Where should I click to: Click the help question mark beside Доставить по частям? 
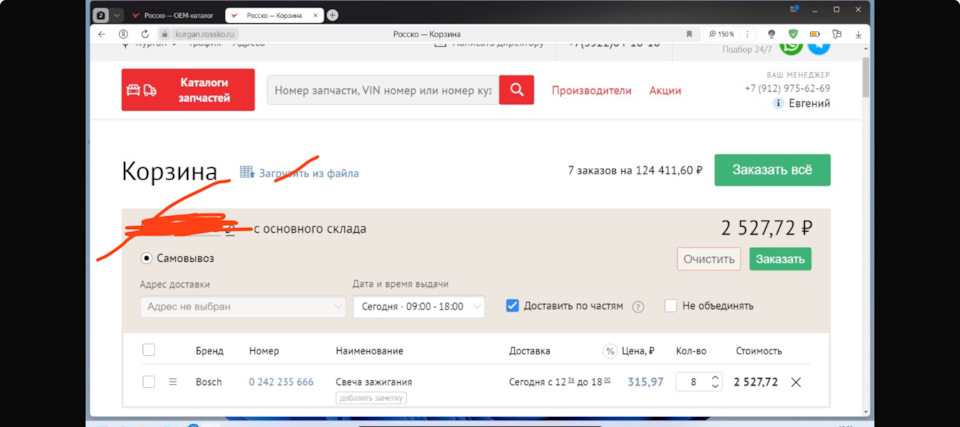[x=638, y=307]
